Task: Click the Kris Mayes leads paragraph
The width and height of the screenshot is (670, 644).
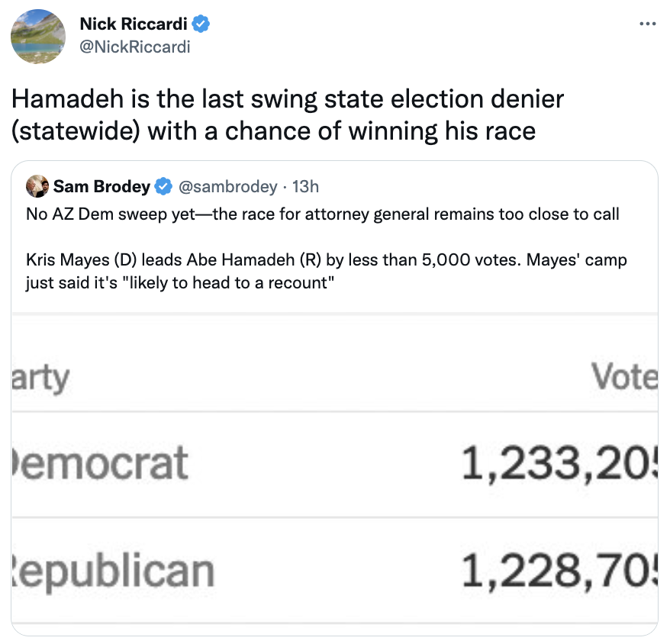Action: point(327,271)
